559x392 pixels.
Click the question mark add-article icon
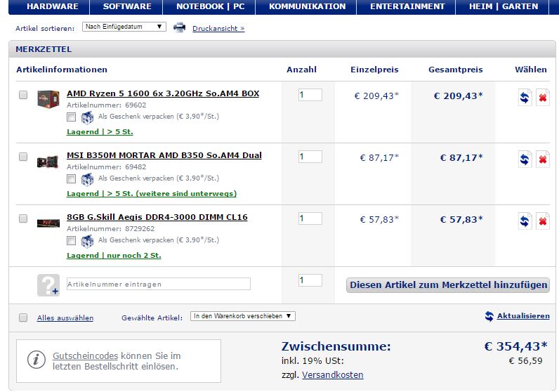tap(48, 285)
